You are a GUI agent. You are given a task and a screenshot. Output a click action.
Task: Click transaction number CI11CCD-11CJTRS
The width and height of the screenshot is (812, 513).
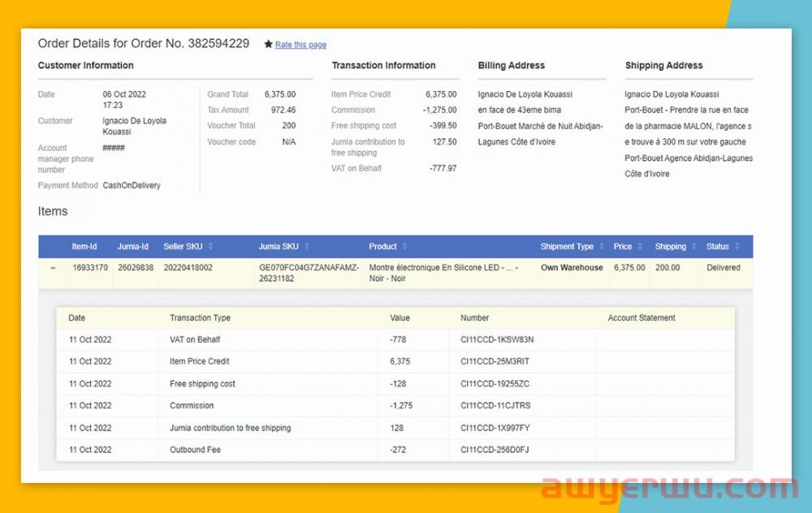[495, 405]
